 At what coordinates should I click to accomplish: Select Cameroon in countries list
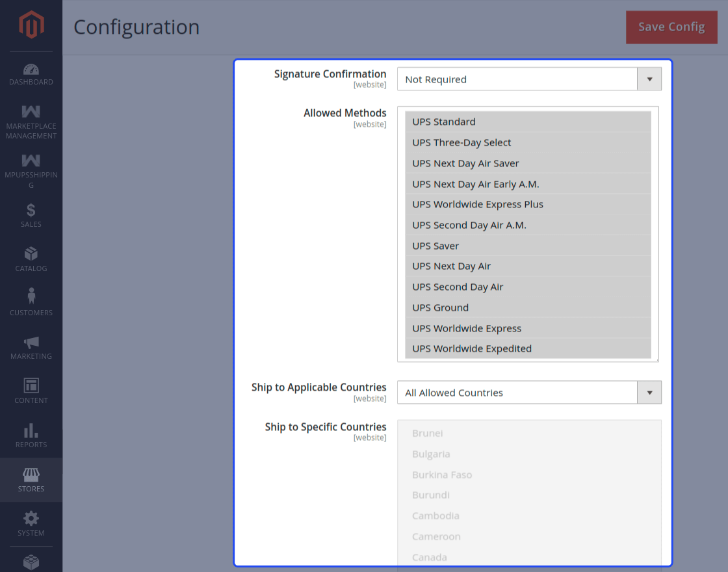[529, 536]
